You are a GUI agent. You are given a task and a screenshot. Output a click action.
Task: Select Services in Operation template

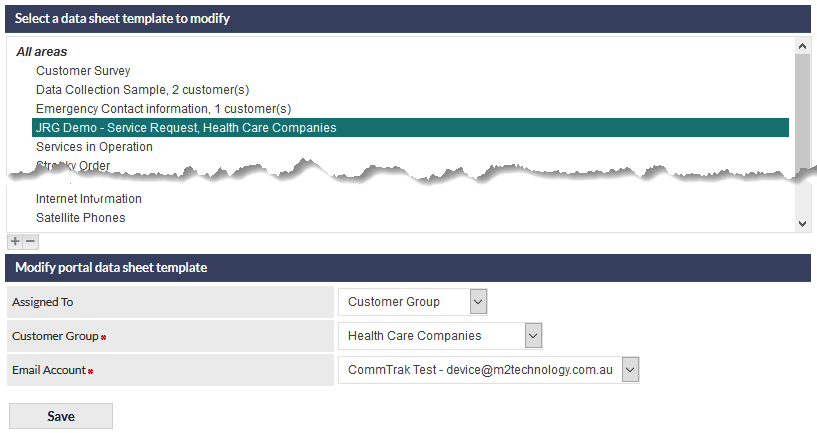coord(94,147)
